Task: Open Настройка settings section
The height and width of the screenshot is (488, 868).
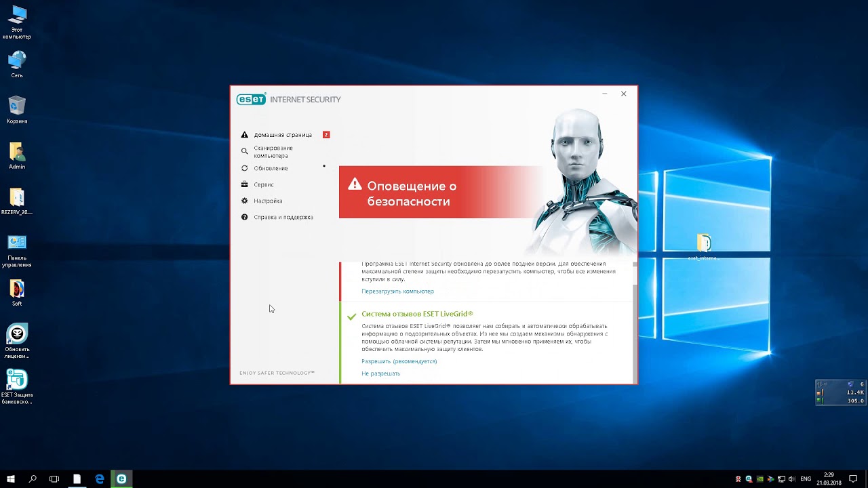Action: pyautogui.click(x=268, y=201)
